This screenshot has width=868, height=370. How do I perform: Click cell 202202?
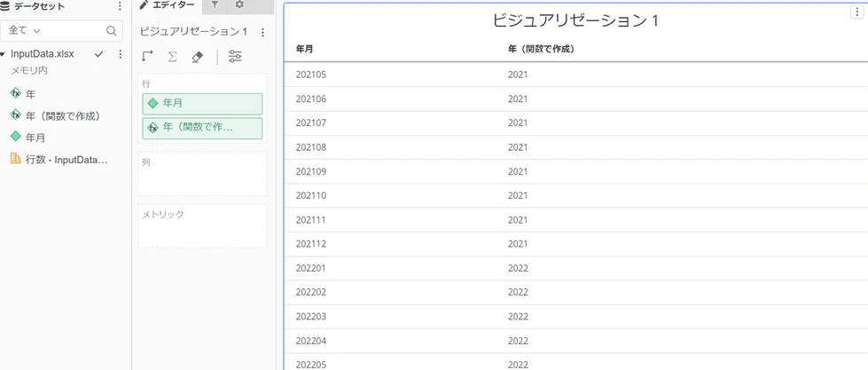[x=311, y=293]
